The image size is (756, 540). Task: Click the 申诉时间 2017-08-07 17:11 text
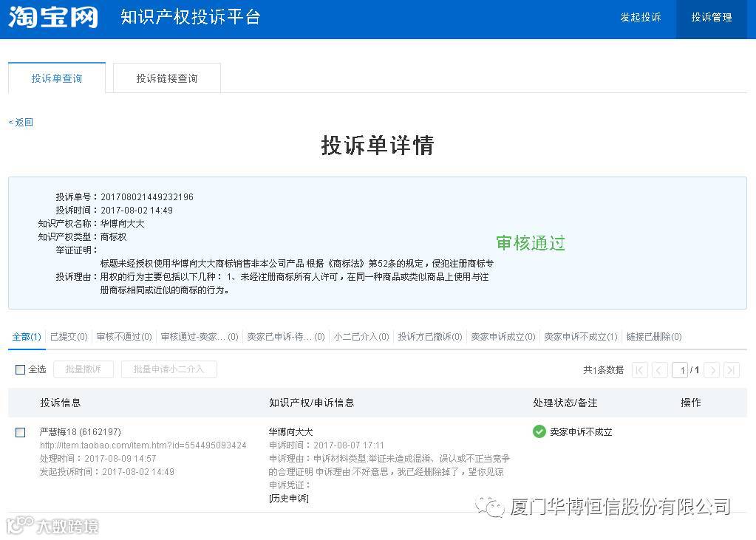coord(327,445)
